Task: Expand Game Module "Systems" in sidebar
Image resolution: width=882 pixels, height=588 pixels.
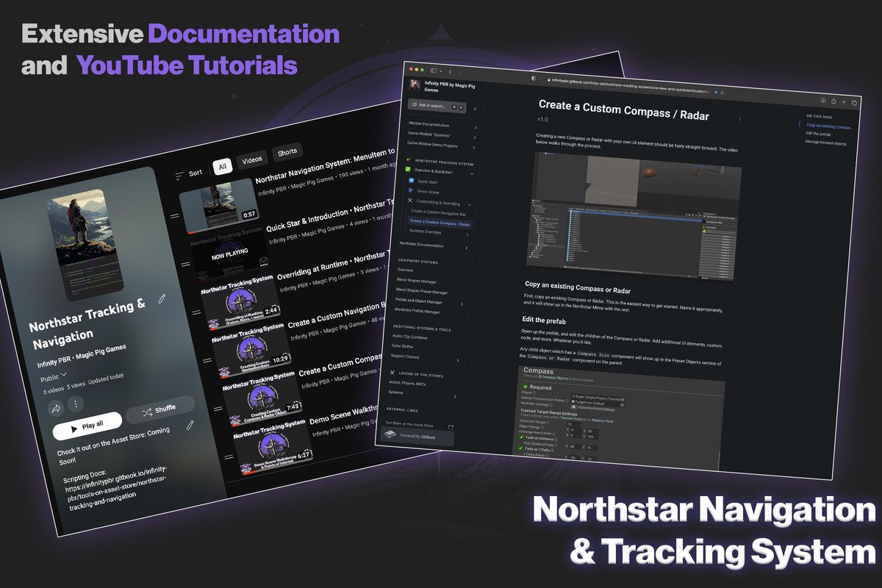Action: point(475,137)
